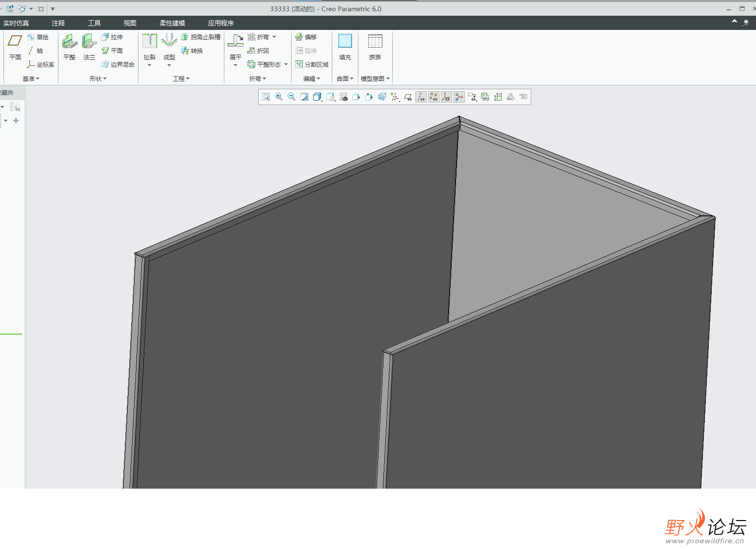Toggle model tree filter visibility icon
Screen dimensions: 756x549
(15, 107)
